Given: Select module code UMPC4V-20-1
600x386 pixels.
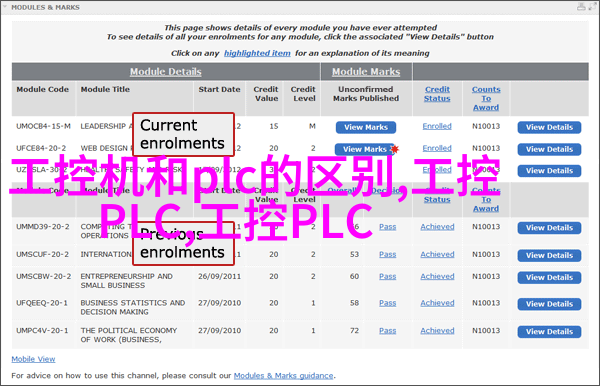Looking at the screenshot, I should pos(42,331).
